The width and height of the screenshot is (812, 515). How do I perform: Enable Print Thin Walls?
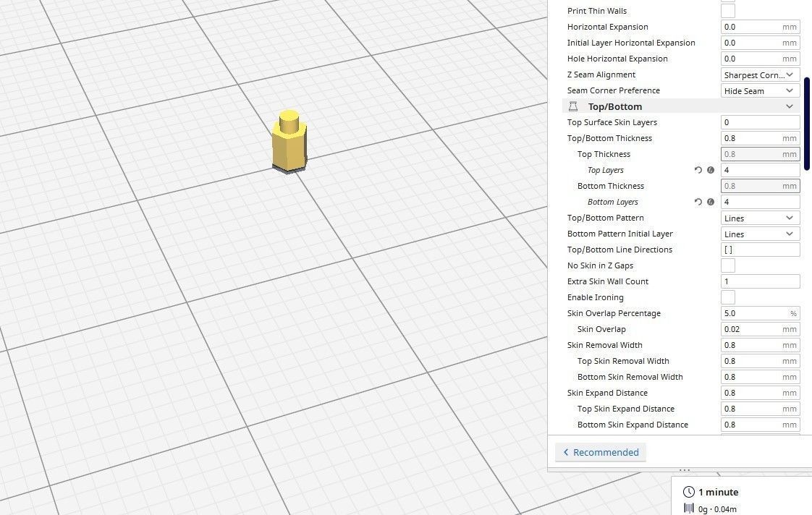[x=728, y=11]
